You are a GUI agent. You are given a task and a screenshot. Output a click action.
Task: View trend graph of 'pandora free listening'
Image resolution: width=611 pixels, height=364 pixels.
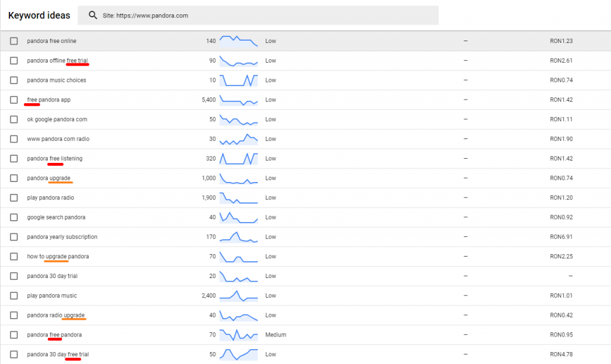point(239,159)
